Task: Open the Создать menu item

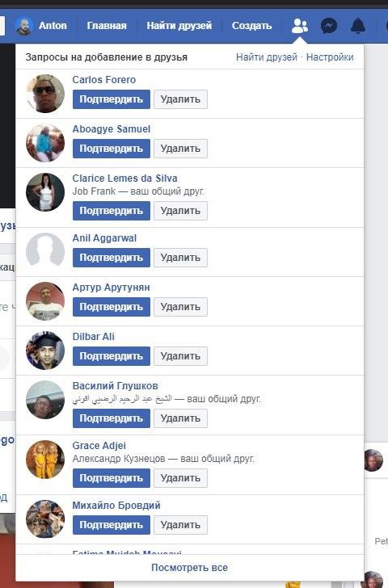Action: 251,26
